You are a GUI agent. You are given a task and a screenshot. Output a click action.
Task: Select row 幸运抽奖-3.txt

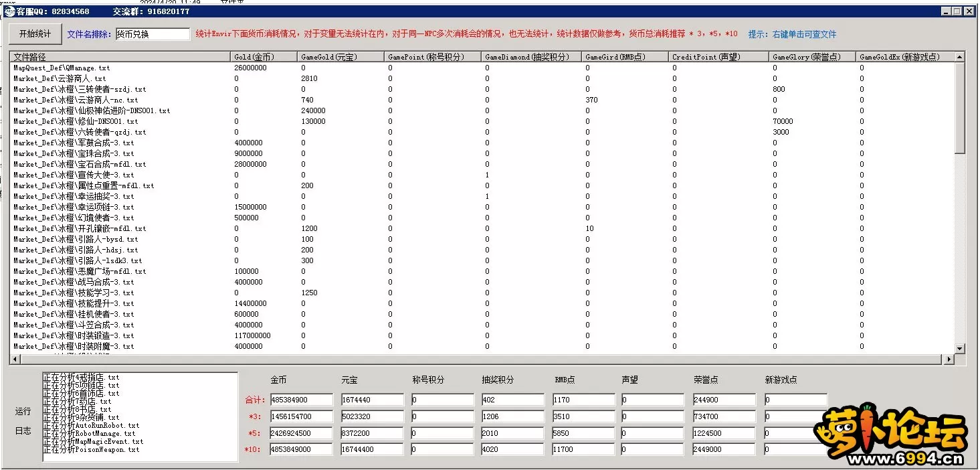(482, 196)
